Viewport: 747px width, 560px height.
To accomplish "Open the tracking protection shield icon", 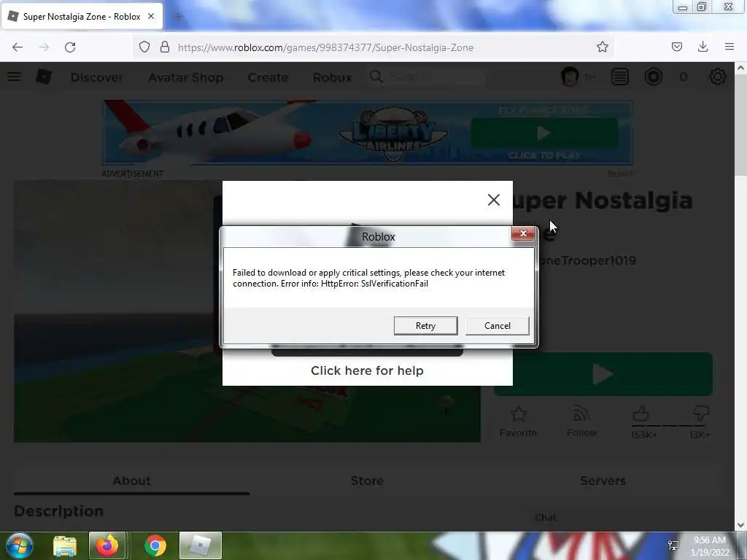I will pos(144,47).
